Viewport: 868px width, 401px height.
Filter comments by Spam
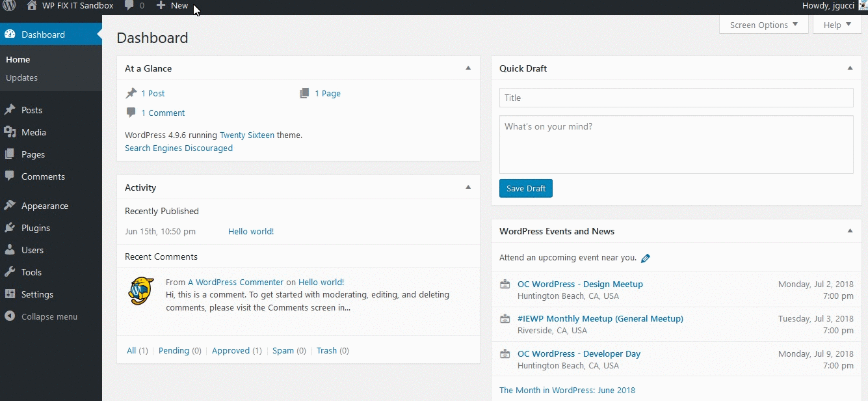[283, 350]
